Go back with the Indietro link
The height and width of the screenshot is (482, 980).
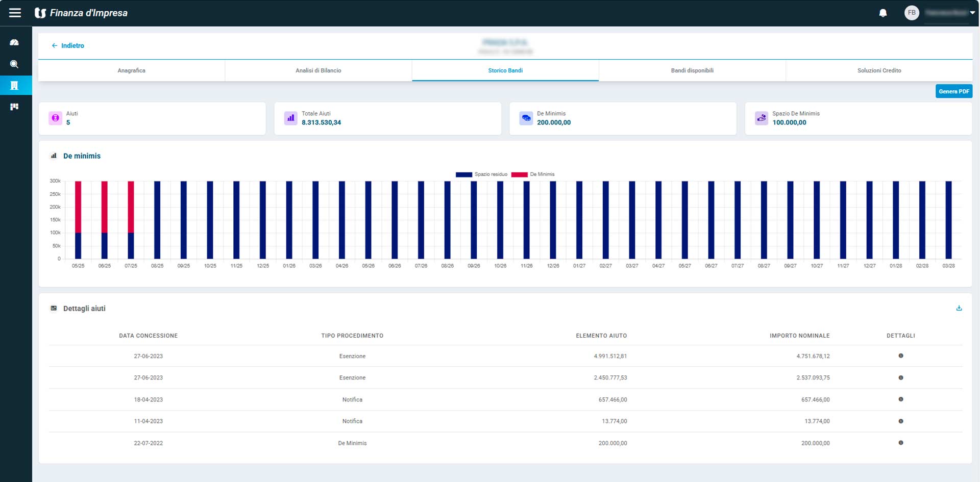coord(68,45)
